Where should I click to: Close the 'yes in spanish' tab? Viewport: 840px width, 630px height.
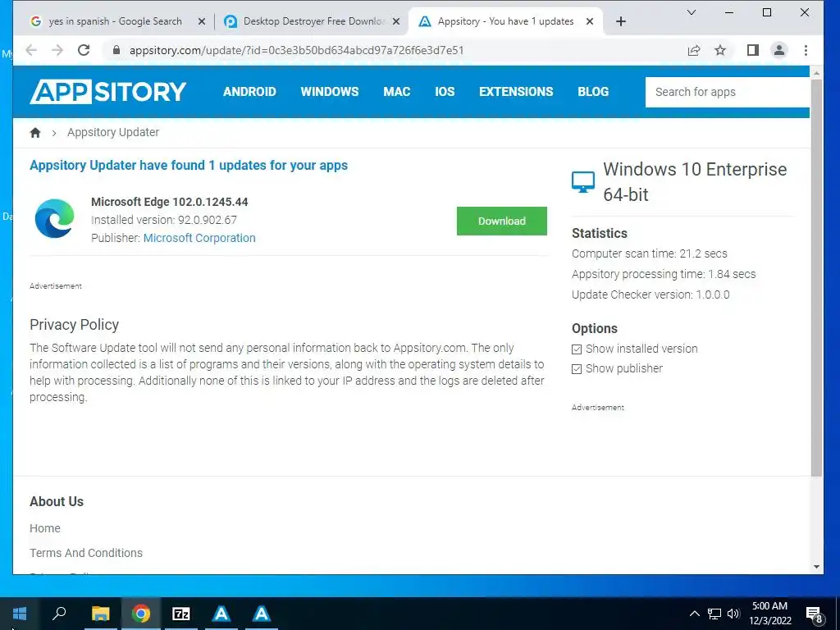pos(202,21)
